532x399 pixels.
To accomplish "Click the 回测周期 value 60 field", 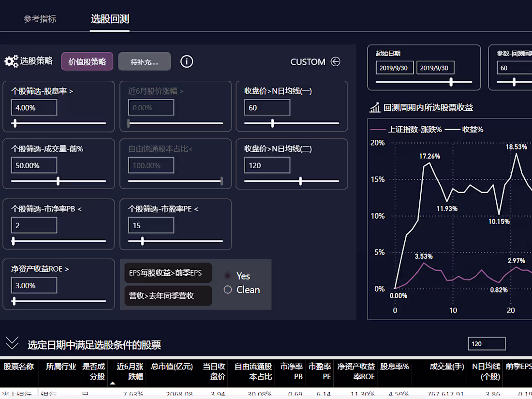I will (515, 68).
